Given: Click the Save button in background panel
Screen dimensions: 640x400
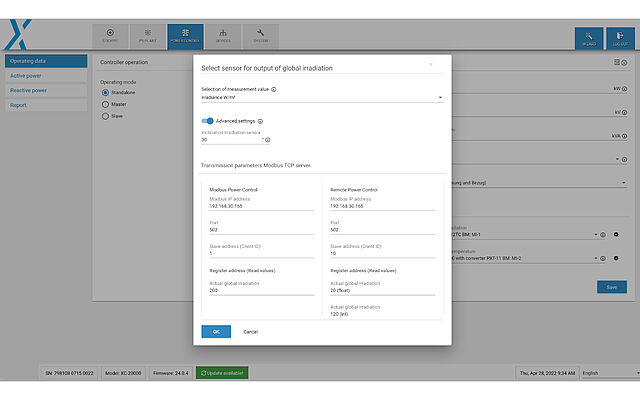Looking at the screenshot, I should (x=611, y=287).
